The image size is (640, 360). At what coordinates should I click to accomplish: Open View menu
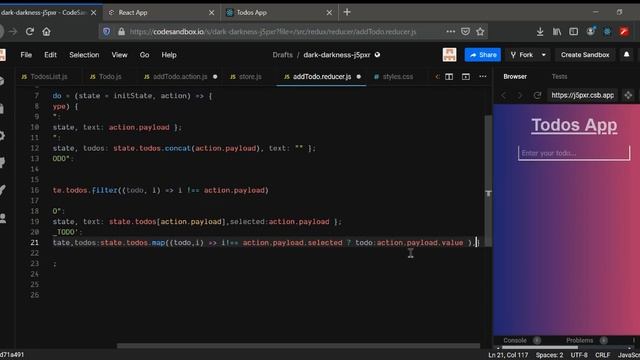[x=120, y=55]
